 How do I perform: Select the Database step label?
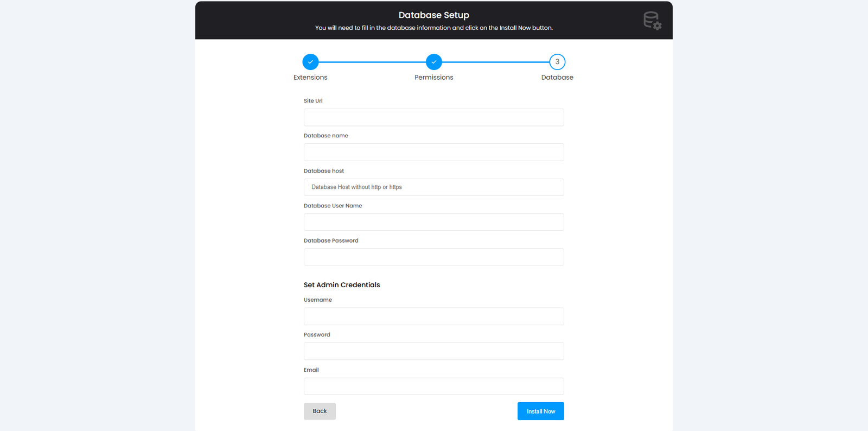(x=557, y=78)
